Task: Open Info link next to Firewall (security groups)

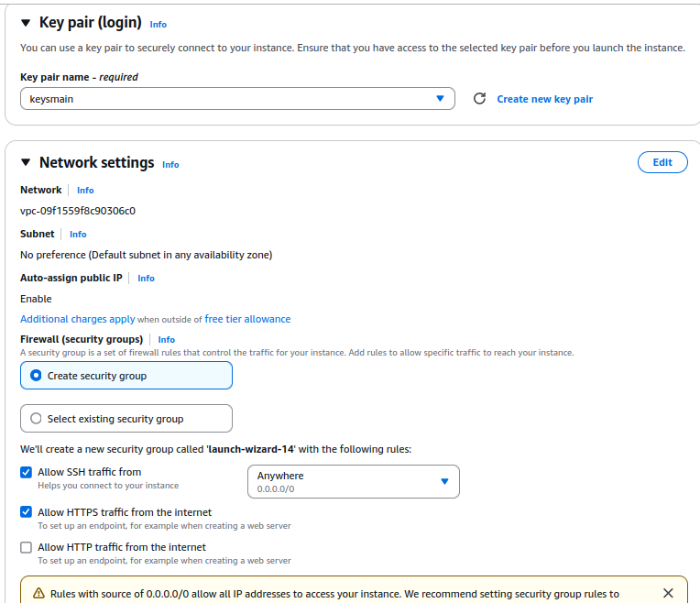Action: click(x=167, y=340)
